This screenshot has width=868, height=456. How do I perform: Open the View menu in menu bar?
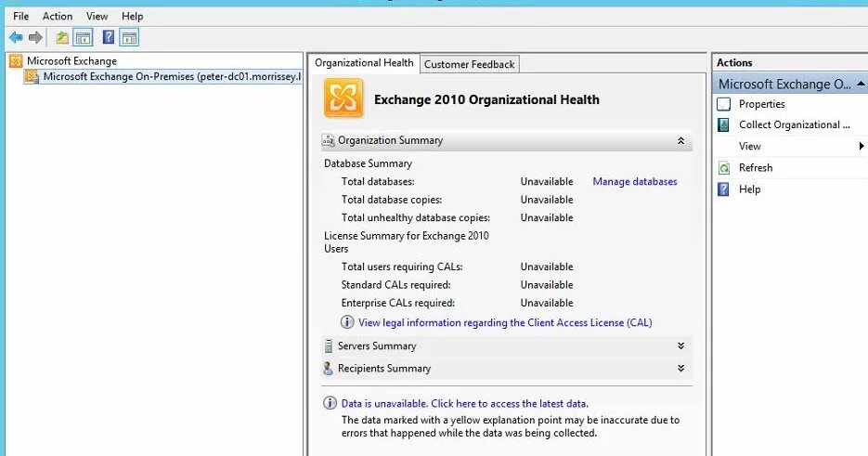(x=97, y=16)
